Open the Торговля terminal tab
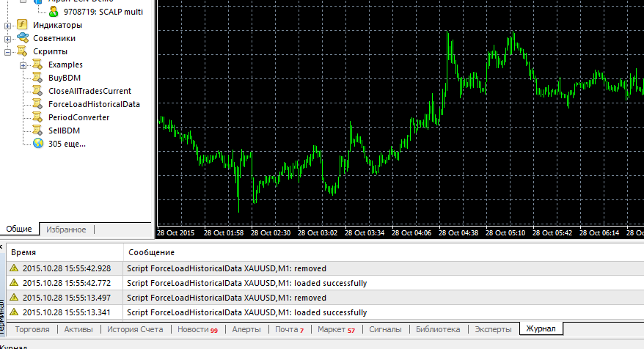 point(32,329)
